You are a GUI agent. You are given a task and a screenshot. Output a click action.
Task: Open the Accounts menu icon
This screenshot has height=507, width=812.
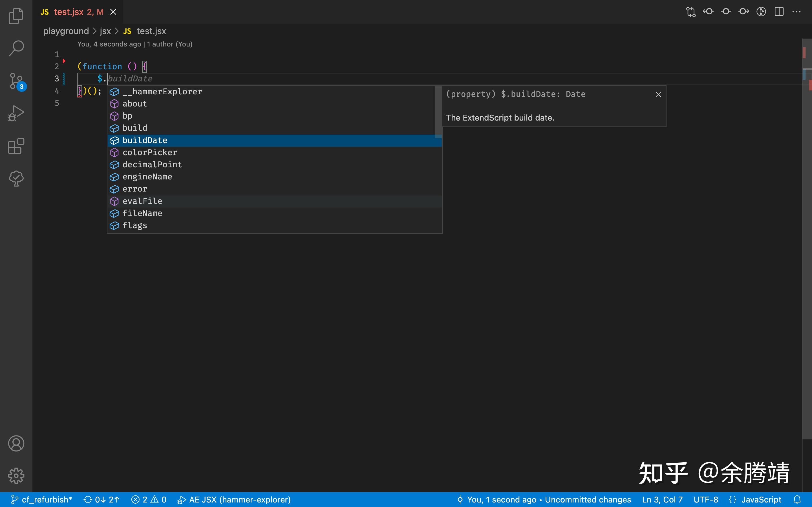click(16, 443)
